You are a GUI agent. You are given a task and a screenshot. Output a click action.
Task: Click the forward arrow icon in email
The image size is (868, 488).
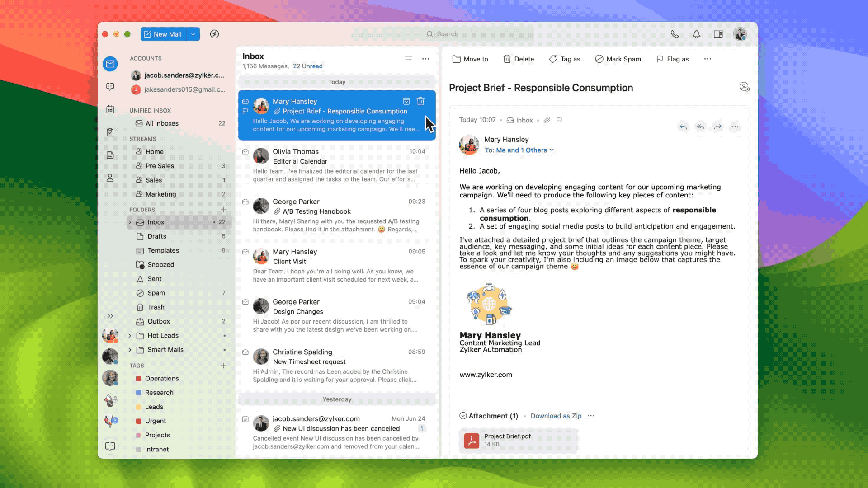(x=717, y=127)
